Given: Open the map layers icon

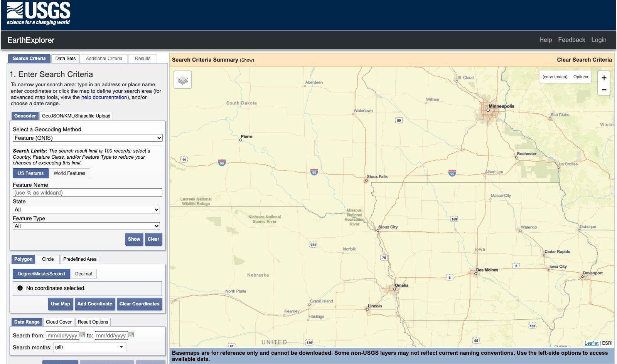Looking at the screenshot, I should point(183,80).
